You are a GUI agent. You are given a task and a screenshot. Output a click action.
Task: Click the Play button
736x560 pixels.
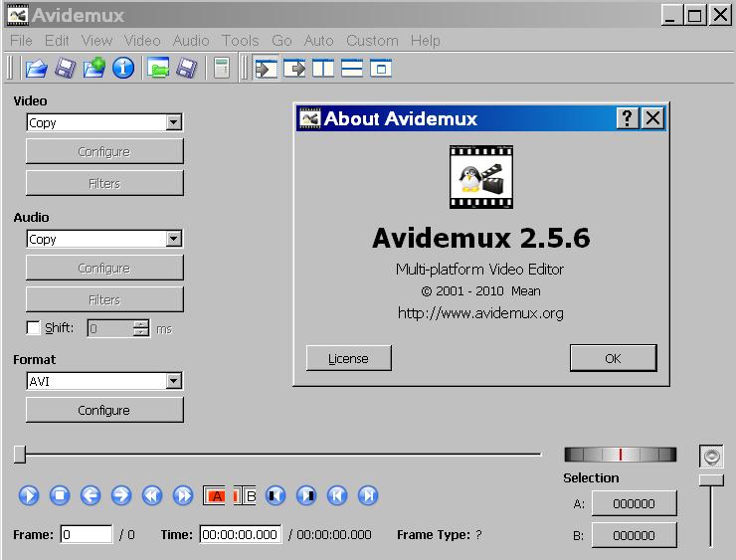[29, 495]
